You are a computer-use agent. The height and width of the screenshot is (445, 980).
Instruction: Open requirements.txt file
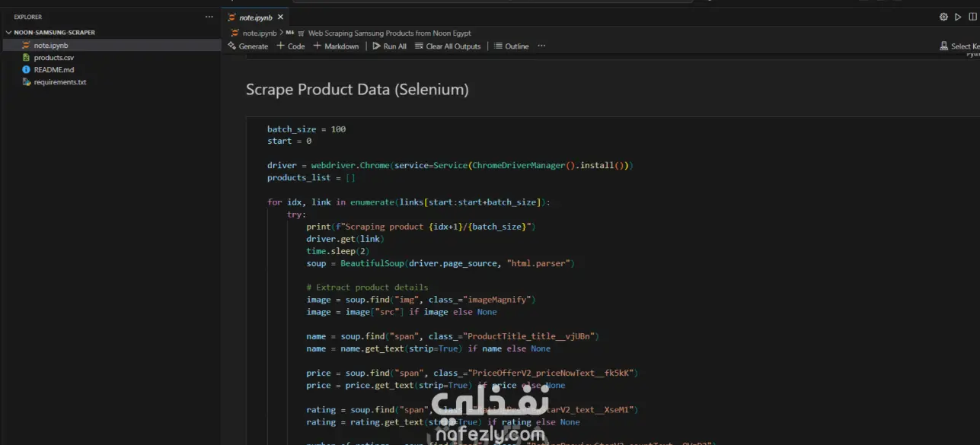[59, 82]
